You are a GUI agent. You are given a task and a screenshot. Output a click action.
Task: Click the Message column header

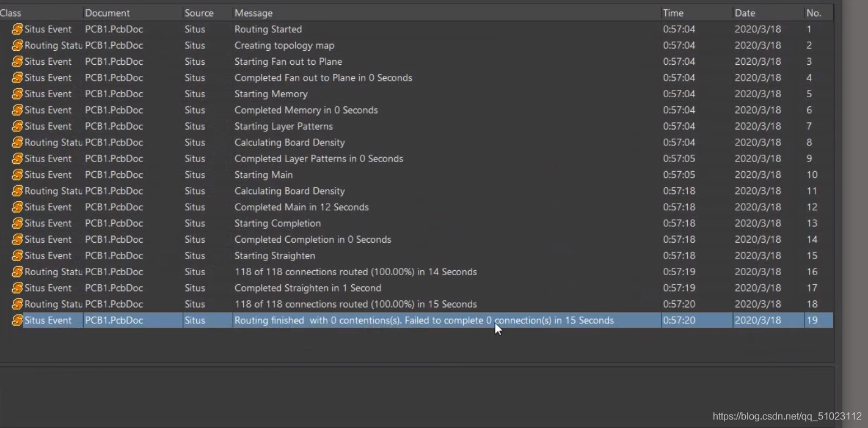[447, 13]
